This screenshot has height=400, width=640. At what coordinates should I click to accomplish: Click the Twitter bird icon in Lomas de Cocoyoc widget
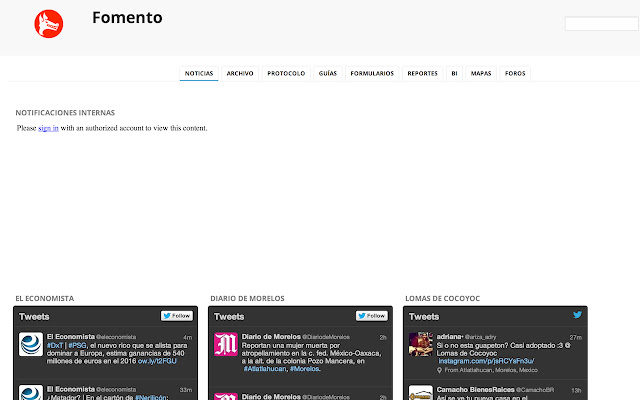coord(577,315)
